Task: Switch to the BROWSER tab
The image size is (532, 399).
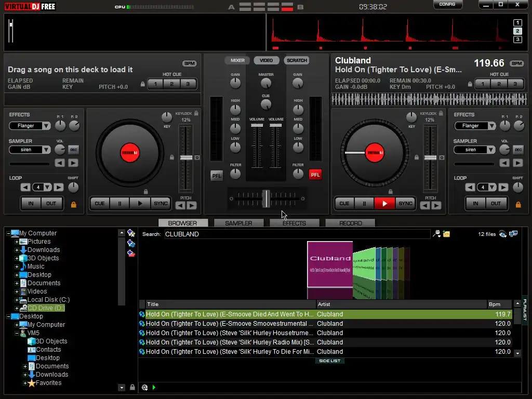Action: tap(183, 223)
